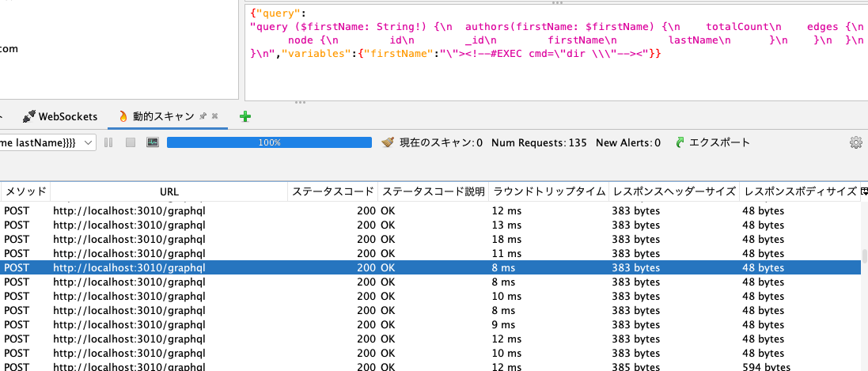This screenshot has width=868, height=371.
Task: Sort by ステータスコード column header
Action: pos(332,192)
